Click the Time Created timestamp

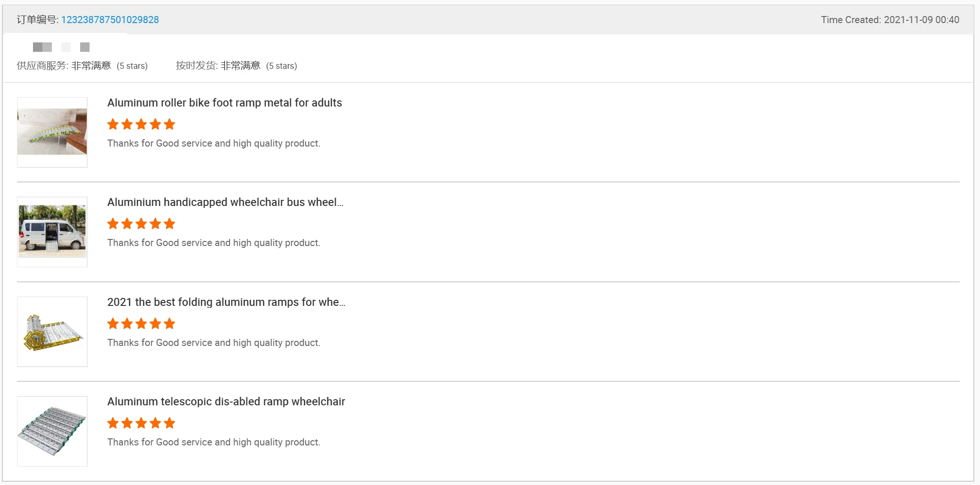[x=890, y=20]
